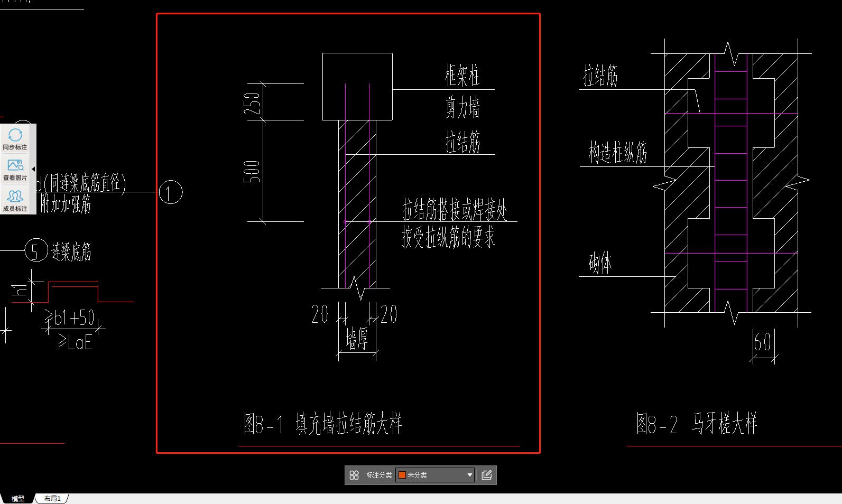Viewport: 842px width, 504px height.
Task: Select the 砌体 label text
Action: click(x=600, y=263)
